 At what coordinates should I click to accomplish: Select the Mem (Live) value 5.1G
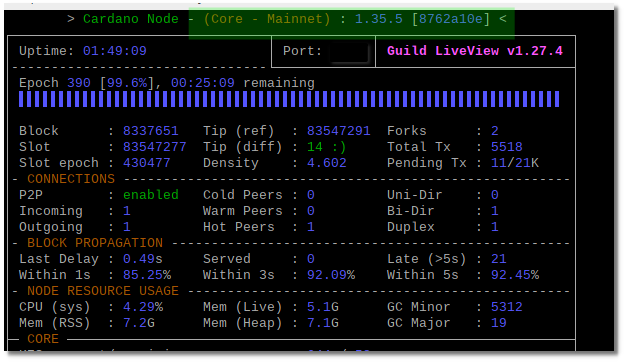[x=323, y=307]
